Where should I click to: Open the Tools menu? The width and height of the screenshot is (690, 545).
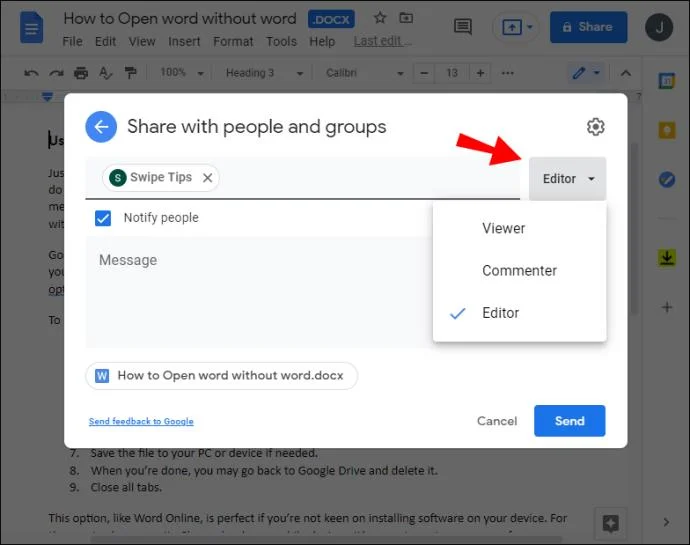click(281, 41)
